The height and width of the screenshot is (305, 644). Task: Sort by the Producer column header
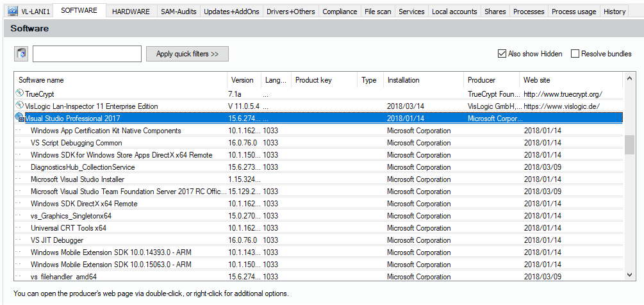coord(481,80)
